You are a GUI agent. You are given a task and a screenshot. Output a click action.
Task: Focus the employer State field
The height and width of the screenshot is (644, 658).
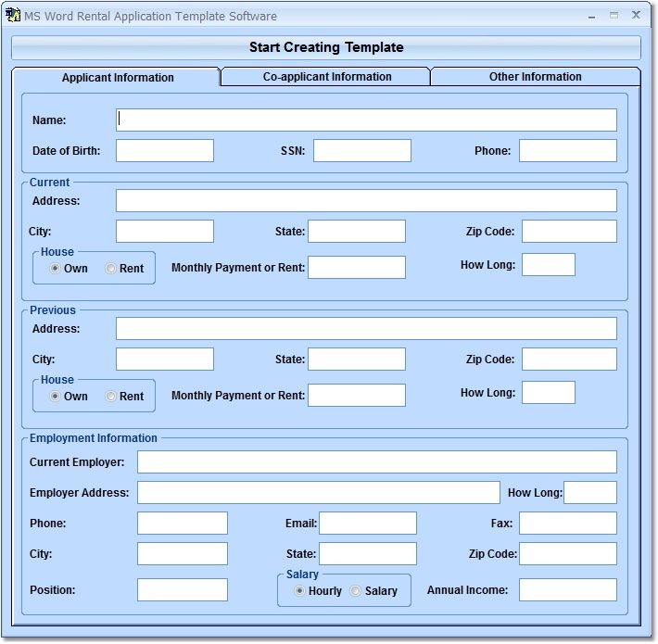(x=368, y=554)
